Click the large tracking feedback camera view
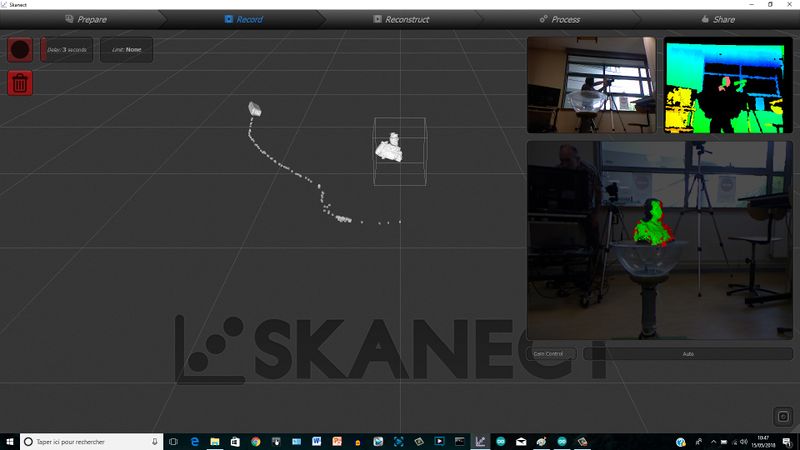The width and height of the screenshot is (800, 450). 659,240
